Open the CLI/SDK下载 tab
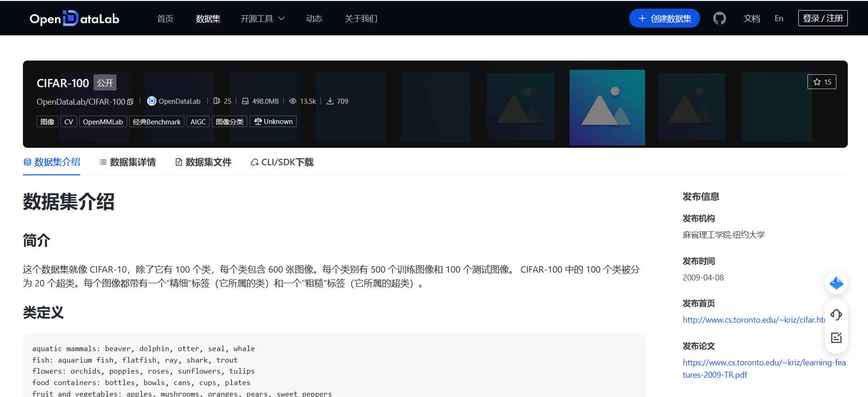Screen dimensions: 868x397 [282, 162]
